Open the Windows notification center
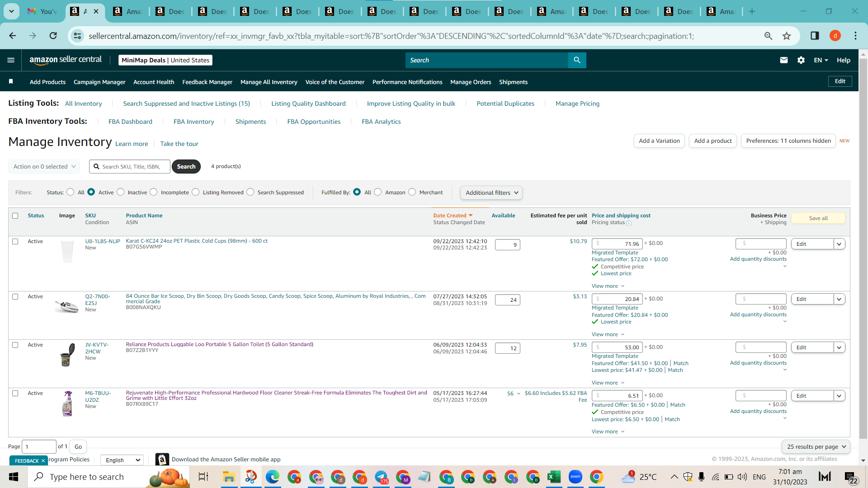This screenshot has height=488, width=868. [851, 477]
